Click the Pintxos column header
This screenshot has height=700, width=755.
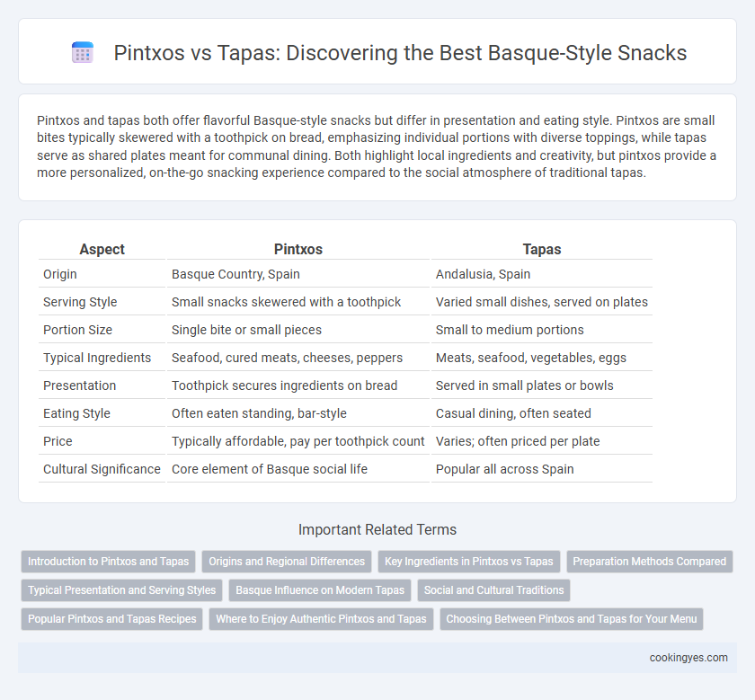tap(298, 249)
